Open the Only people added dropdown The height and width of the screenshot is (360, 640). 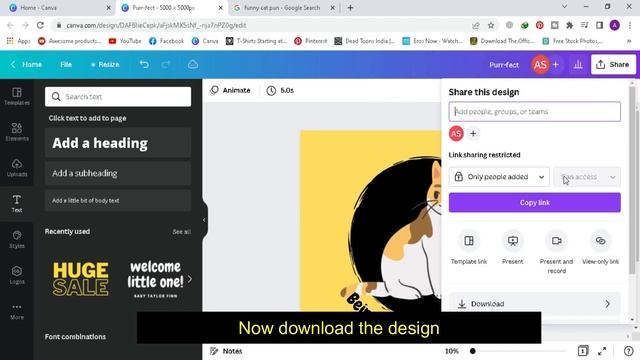tap(499, 177)
